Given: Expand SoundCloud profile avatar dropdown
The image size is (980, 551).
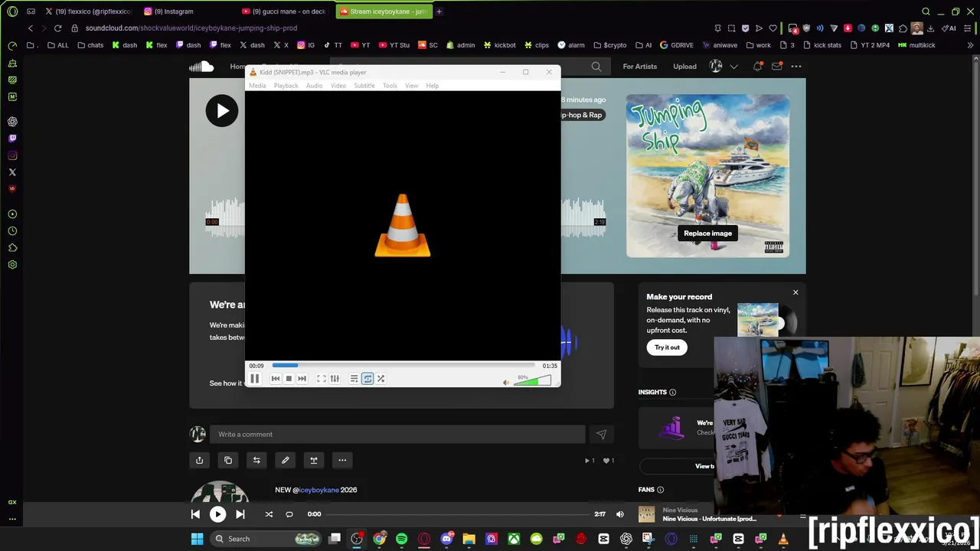Looking at the screenshot, I should pos(723,67).
